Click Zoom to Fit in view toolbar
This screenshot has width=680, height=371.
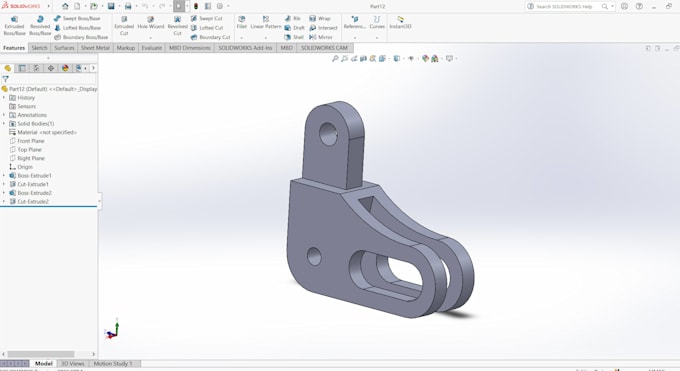(x=335, y=59)
